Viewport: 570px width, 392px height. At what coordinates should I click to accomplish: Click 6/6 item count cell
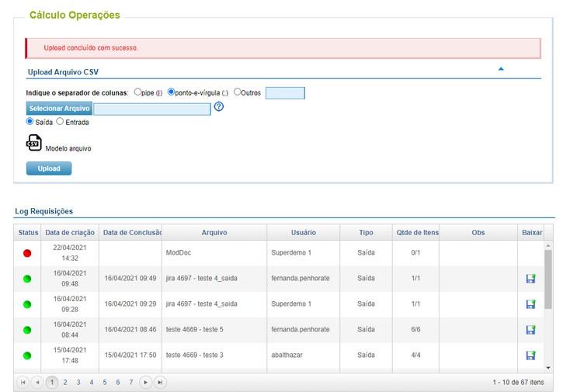[416, 329]
